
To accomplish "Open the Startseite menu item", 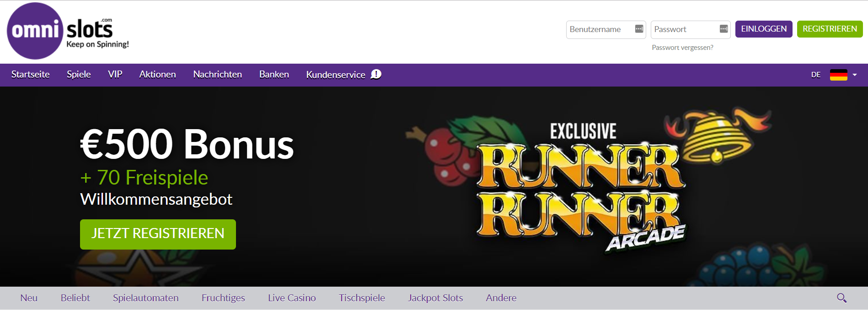I will point(31,74).
